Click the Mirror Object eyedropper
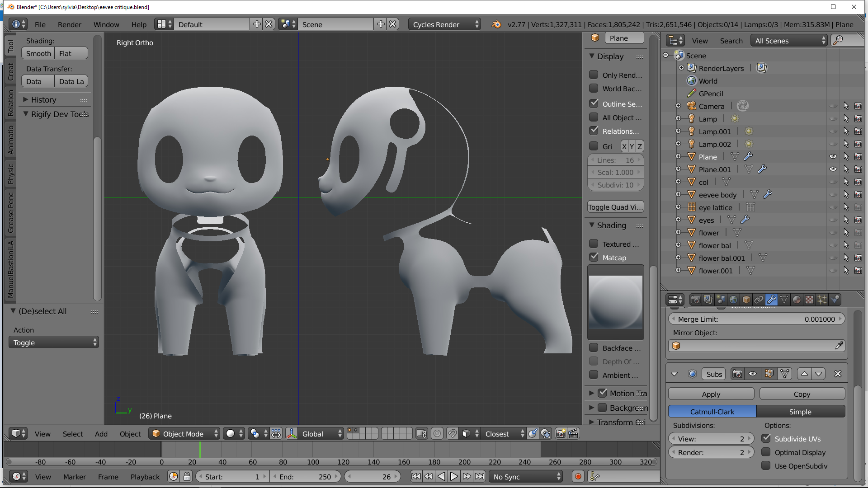Viewport: 868px width, 488px height. [839, 346]
